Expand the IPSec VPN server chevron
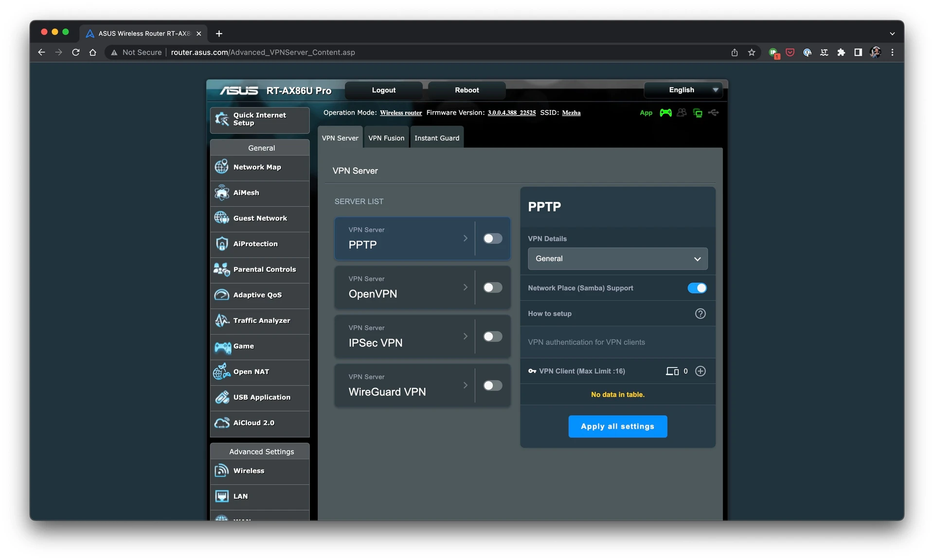This screenshot has height=560, width=934. click(x=466, y=336)
